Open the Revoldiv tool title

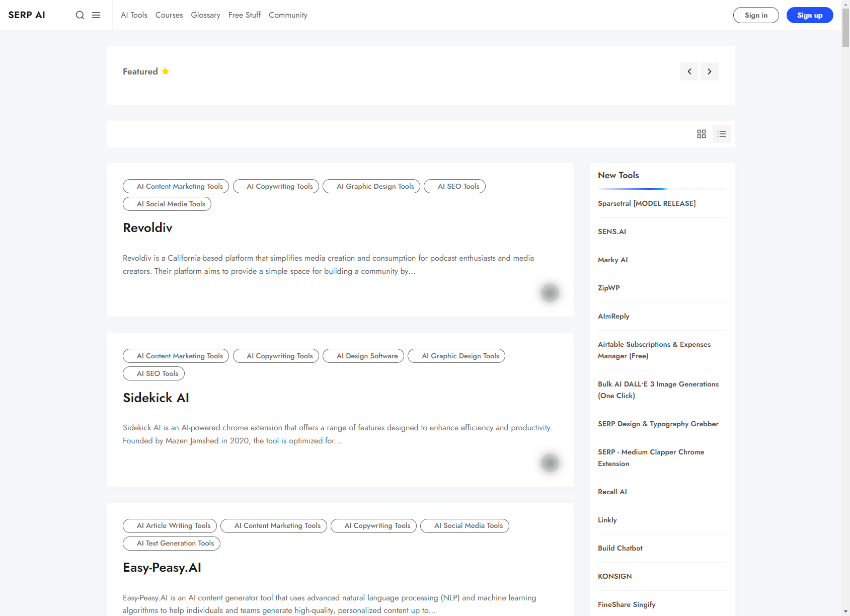(147, 228)
